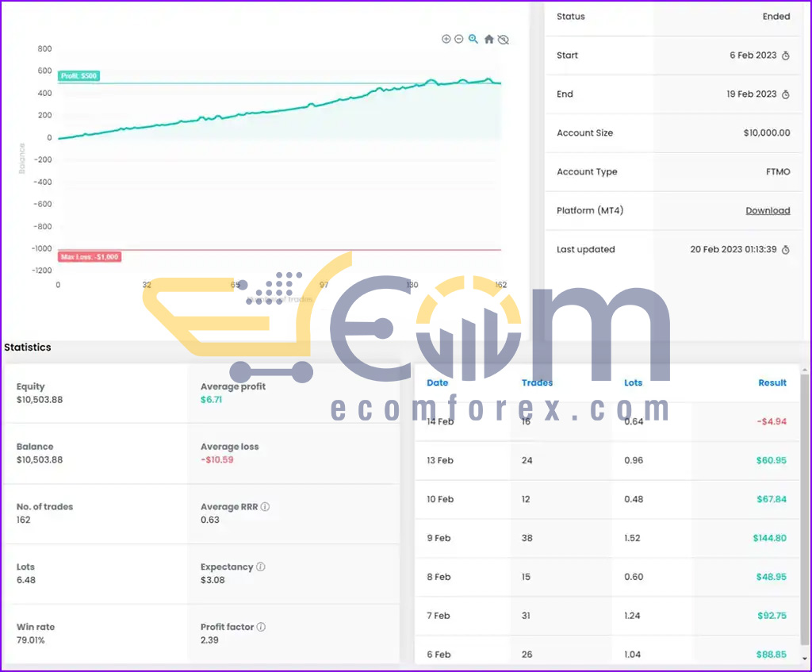Open the Expectancy info icon

point(261,566)
